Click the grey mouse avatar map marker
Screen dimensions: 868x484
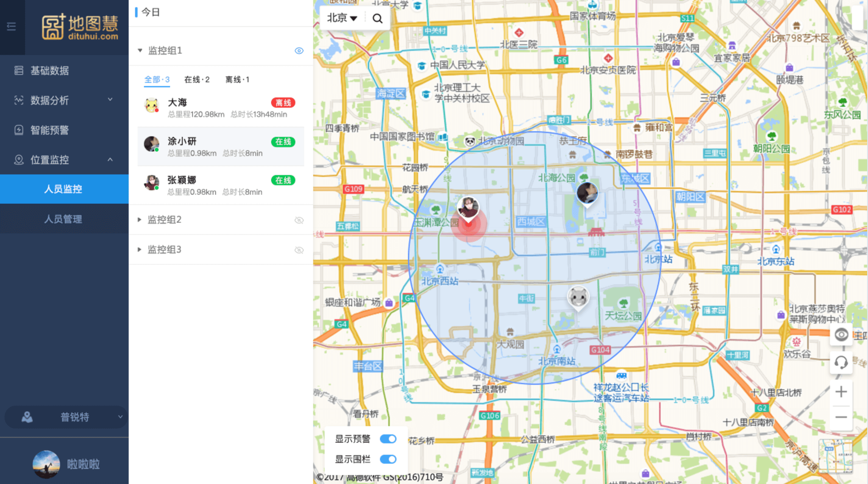click(x=578, y=297)
